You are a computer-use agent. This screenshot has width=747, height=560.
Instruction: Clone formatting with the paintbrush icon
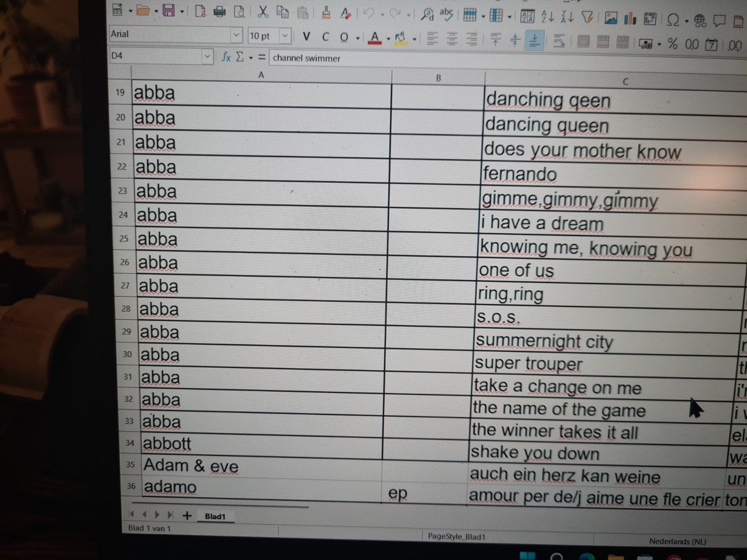[326, 13]
